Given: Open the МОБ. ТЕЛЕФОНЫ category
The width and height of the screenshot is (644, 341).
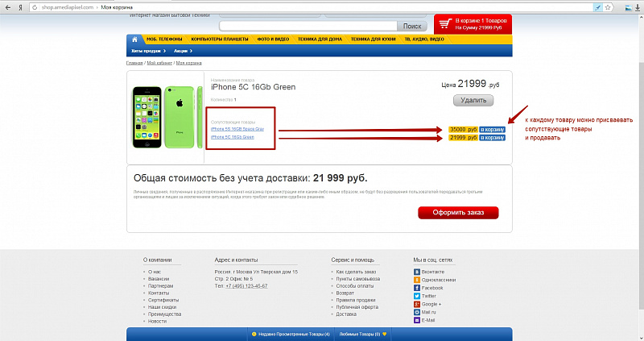Looking at the screenshot, I should point(164,40).
